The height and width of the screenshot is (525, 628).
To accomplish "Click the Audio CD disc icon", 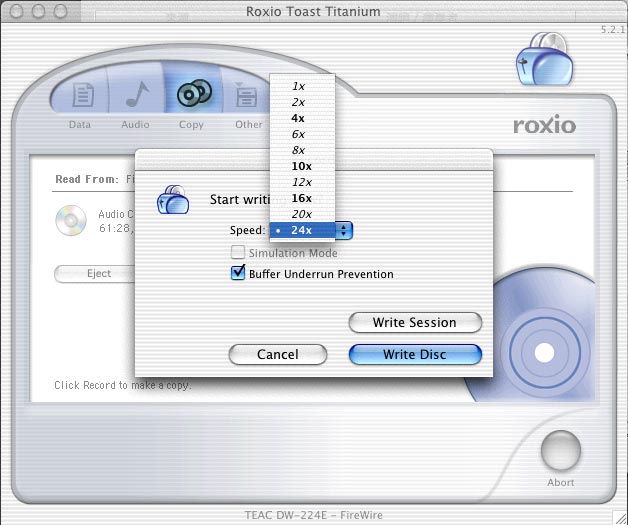I will (71, 220).
